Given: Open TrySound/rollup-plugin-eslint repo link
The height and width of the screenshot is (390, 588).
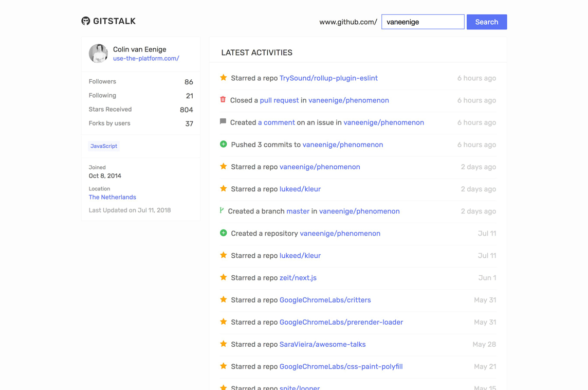Looking at the screenshot, I should 328,78.
